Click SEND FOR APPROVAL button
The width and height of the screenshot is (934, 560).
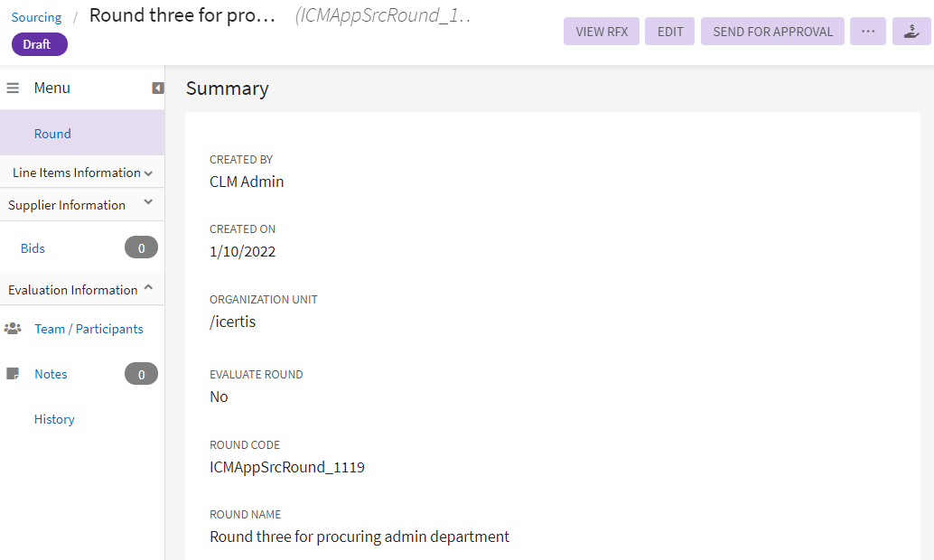772,32
